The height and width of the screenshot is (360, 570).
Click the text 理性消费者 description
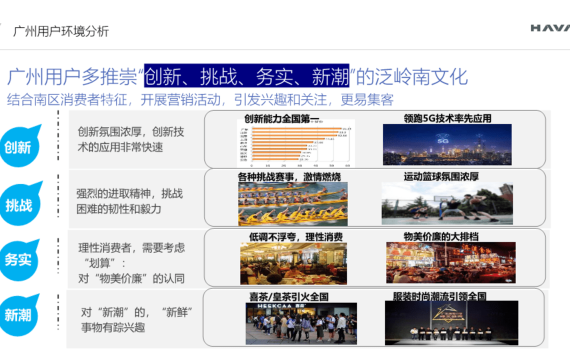pos(132,263)
